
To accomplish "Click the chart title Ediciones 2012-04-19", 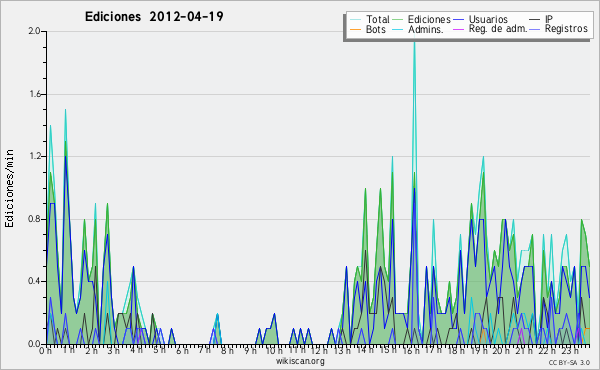I will coord(154,17).
